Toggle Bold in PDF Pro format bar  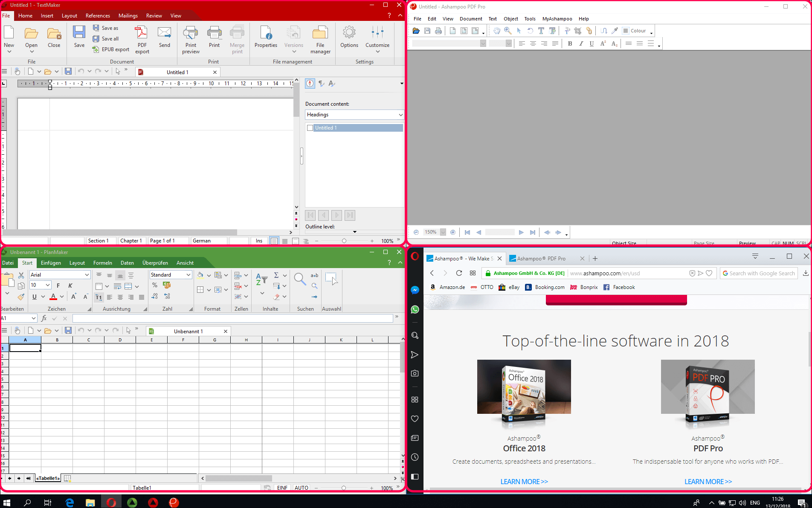click(x=570, y=43)
